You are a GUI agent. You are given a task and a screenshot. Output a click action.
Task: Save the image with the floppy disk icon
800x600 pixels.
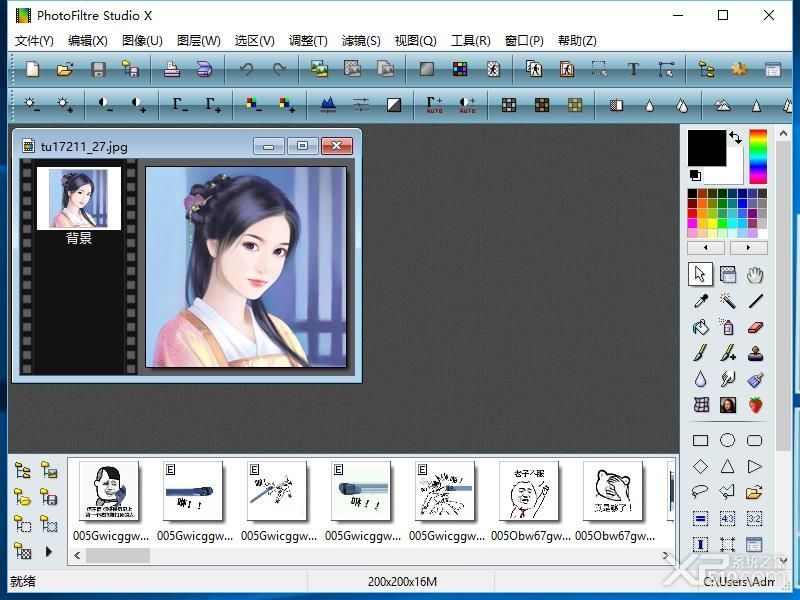click(98, 69)
